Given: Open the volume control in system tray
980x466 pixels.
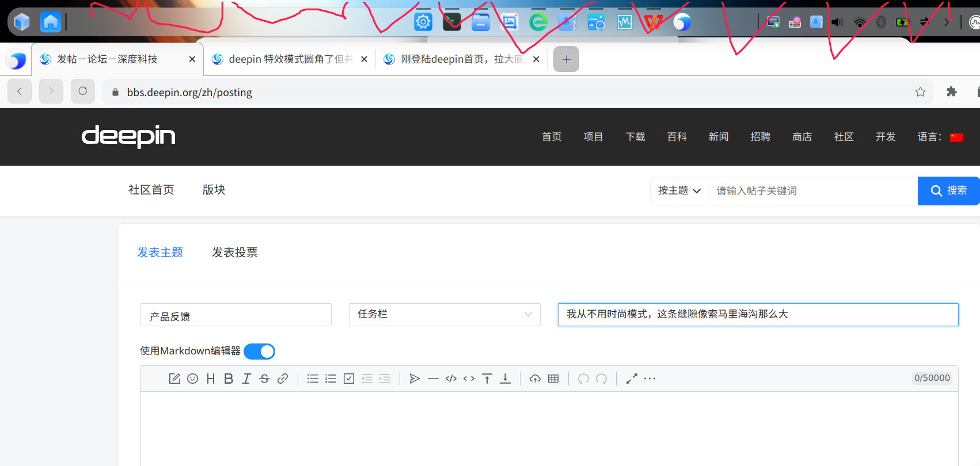Looking at the screenshot, I should 837,22.
